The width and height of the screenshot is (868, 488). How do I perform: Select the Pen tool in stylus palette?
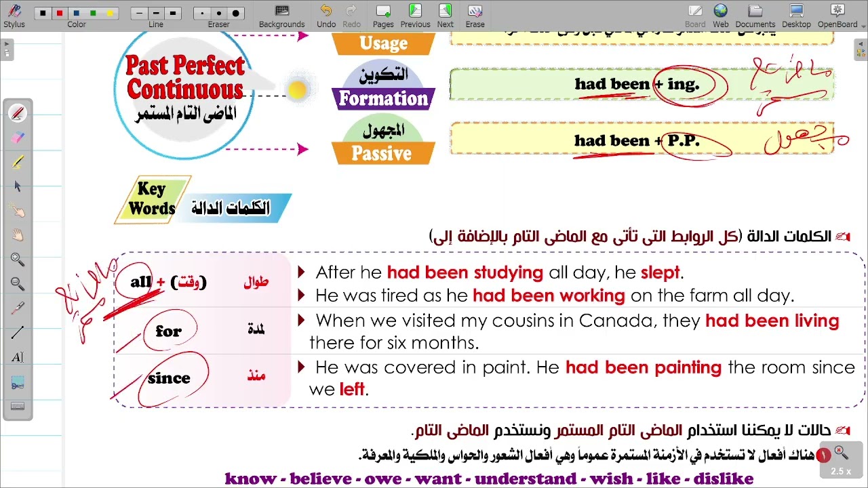(18, 113)
